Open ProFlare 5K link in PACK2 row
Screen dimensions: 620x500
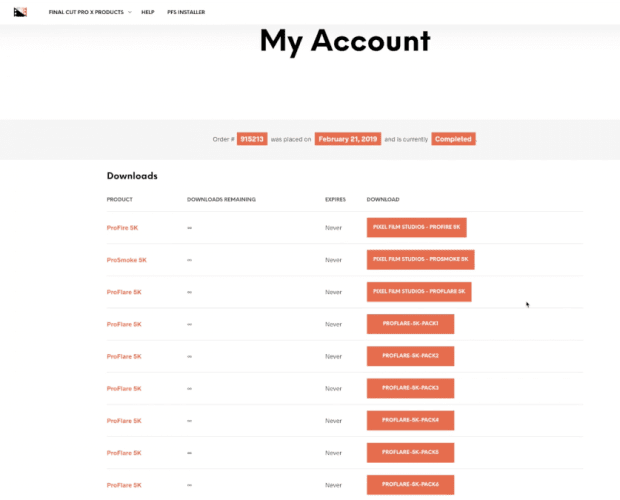(124, 357)
